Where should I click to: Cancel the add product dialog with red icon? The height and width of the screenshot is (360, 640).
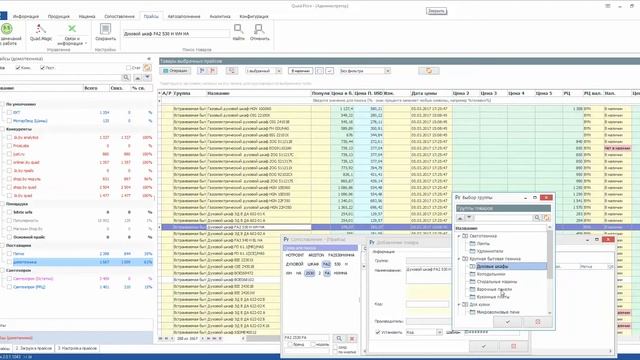(513, 347)
